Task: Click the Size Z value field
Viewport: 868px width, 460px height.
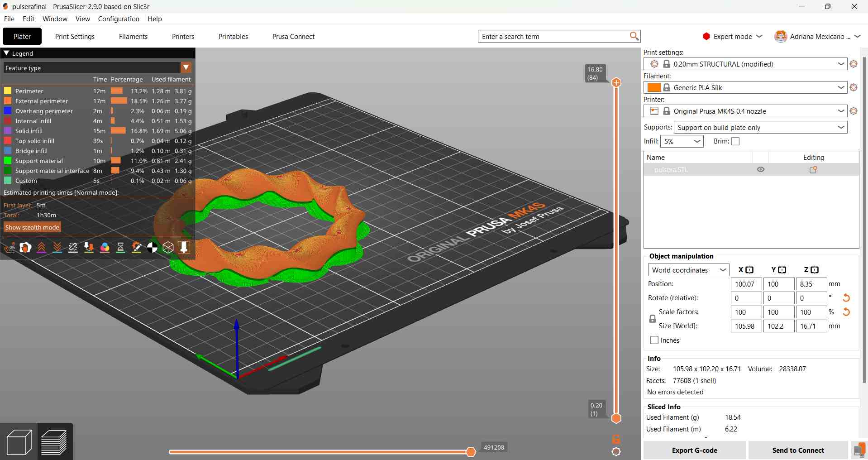Action: pyautogui.click(x=811, y=326)
